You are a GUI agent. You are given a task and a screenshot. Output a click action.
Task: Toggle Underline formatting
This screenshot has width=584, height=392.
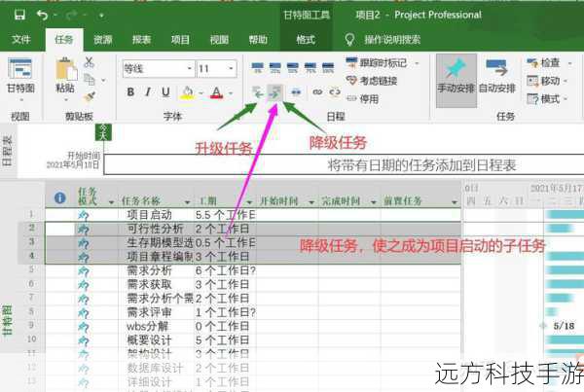[x=165, y=92]
